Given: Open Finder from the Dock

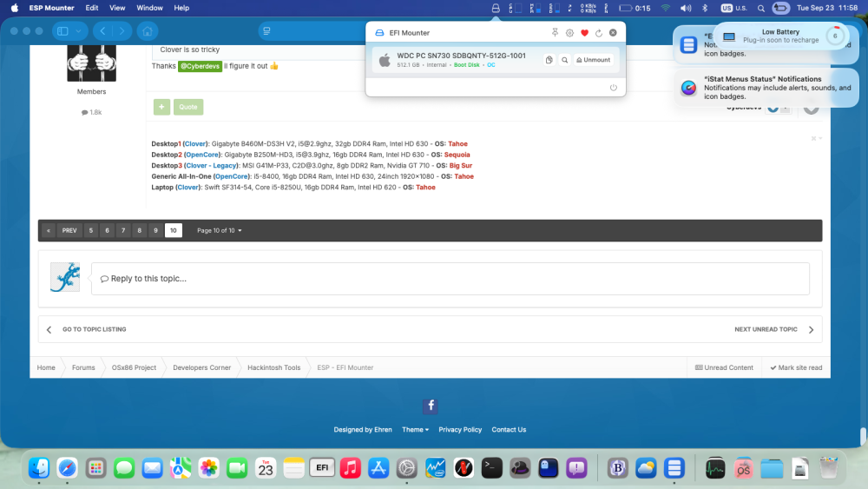Looking at the screenshot, I should (39, 468).
